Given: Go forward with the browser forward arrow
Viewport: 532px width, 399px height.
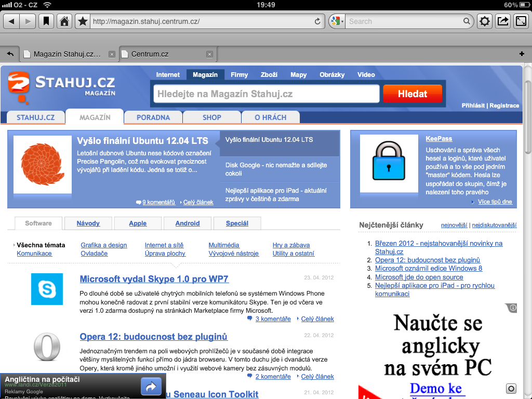Looking at the screenshot, I should (28, 21).
